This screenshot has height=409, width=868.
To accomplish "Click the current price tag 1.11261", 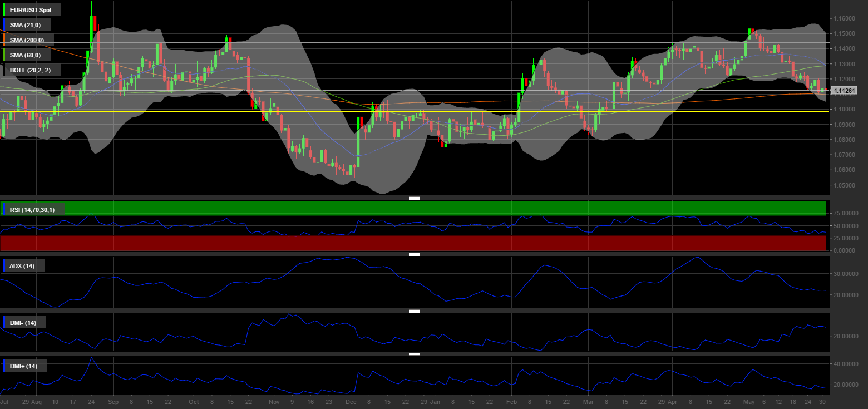I will coord(845,91).
